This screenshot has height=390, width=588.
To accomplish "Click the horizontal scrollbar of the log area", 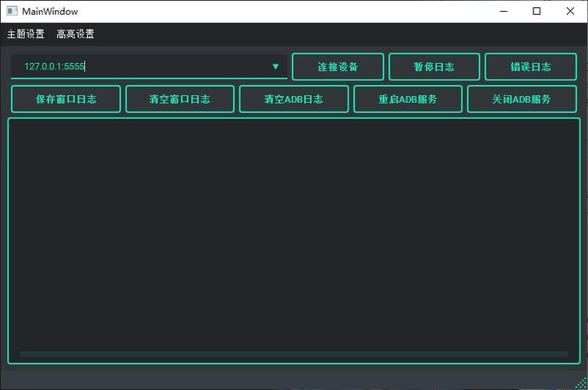I will point(294,354).
